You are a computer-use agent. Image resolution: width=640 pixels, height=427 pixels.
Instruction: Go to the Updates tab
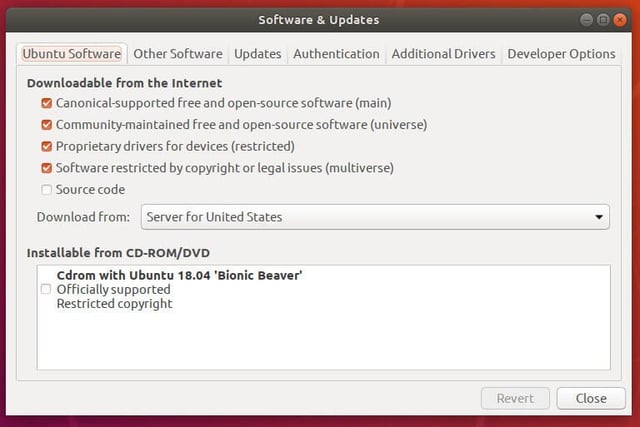coord(258,54)
